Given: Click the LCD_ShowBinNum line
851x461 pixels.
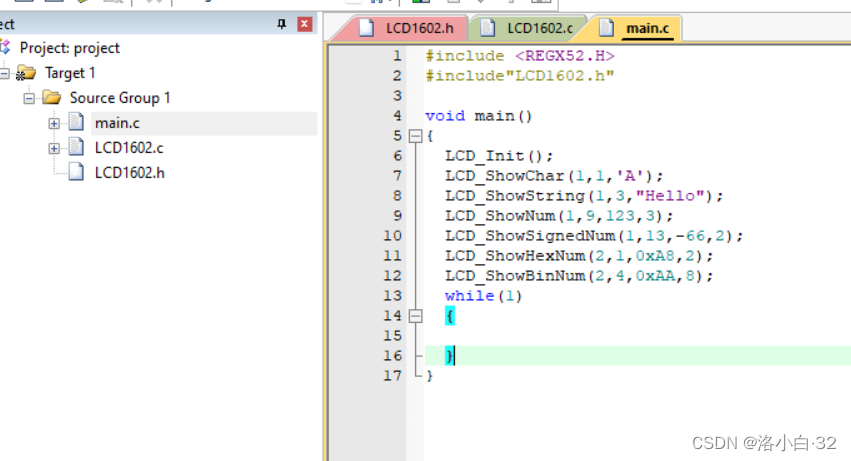Looking at the screenshot, I should point(579,276).
